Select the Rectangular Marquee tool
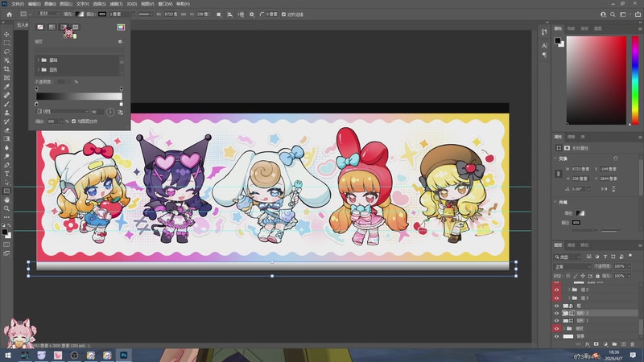This screenshot has width=644, height=362. [6, 43]
